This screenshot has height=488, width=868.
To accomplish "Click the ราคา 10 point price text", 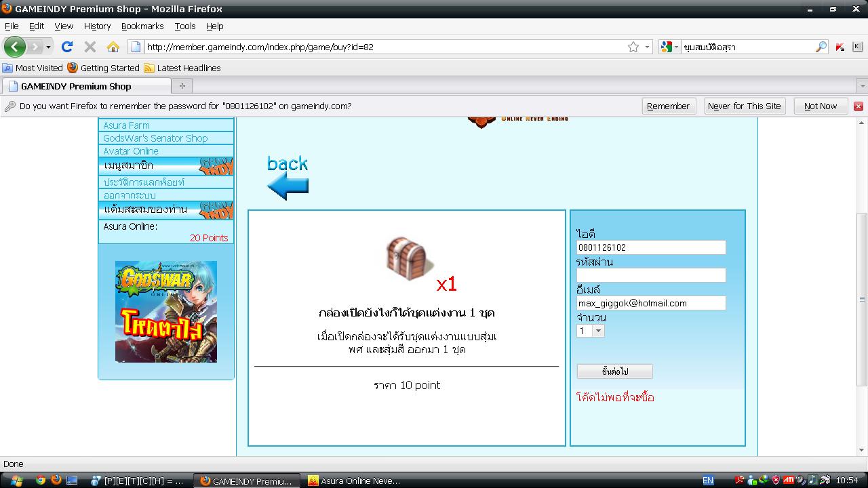I will 407,385.
